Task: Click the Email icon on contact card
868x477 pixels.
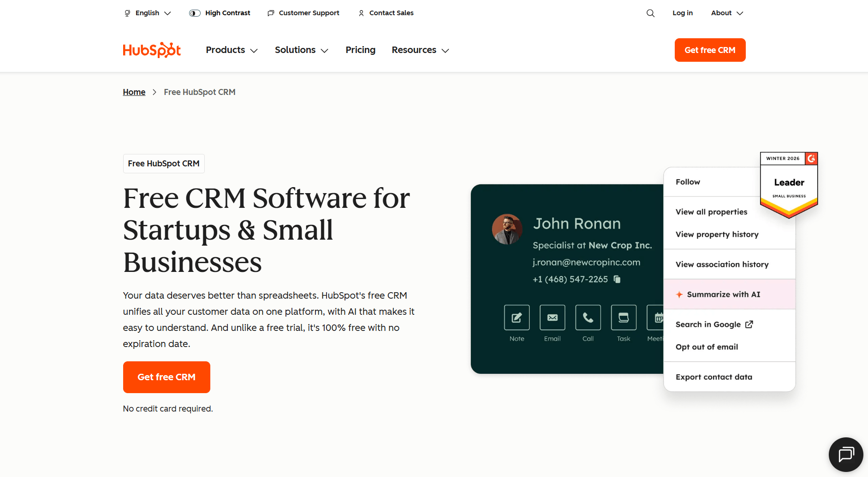Action: click(552, 317)
